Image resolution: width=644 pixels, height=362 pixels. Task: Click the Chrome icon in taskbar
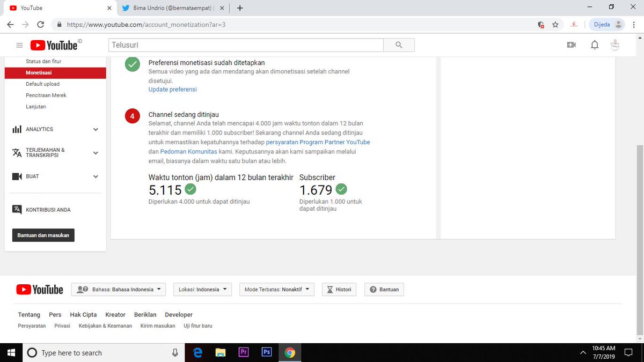click(x=290, y=352)
